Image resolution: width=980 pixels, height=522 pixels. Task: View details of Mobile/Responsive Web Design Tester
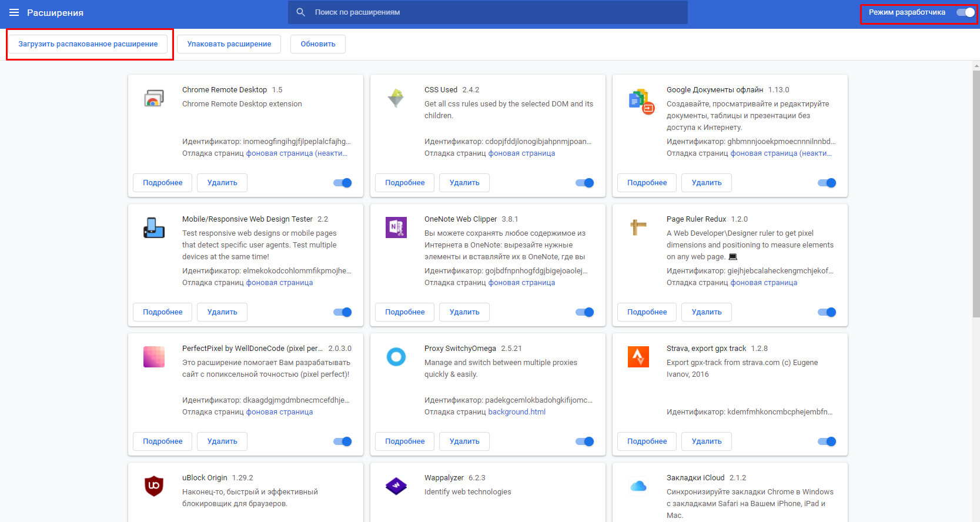coord(163,312)
